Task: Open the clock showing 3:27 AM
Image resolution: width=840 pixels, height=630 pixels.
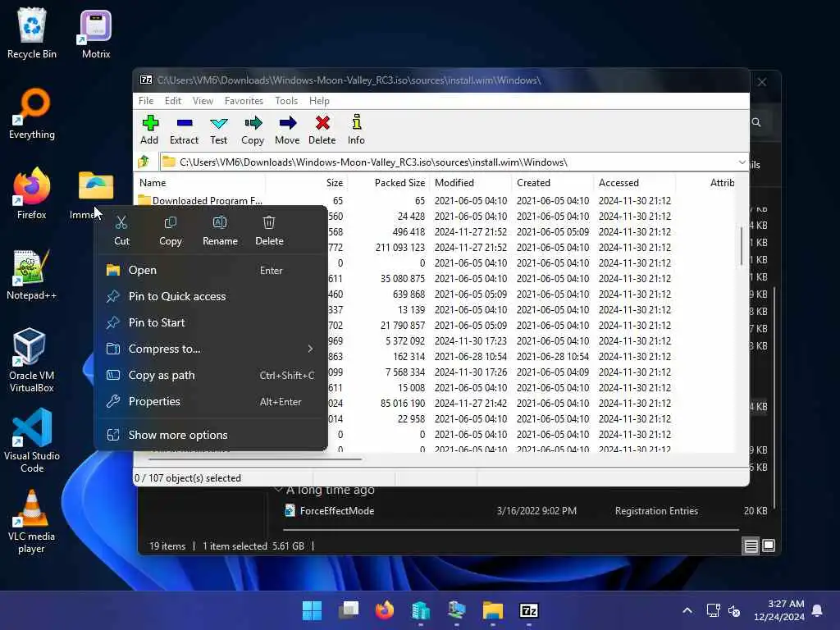Action: (x=779, y=610)
